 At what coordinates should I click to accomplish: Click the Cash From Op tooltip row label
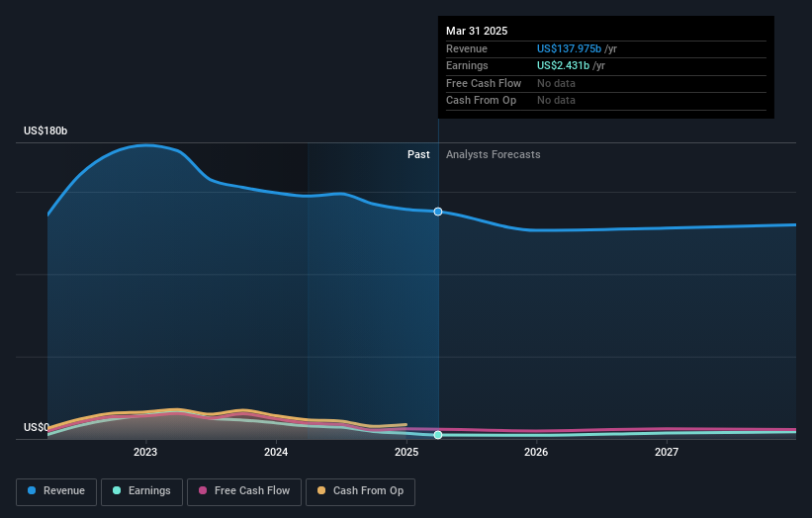(481, 101)
